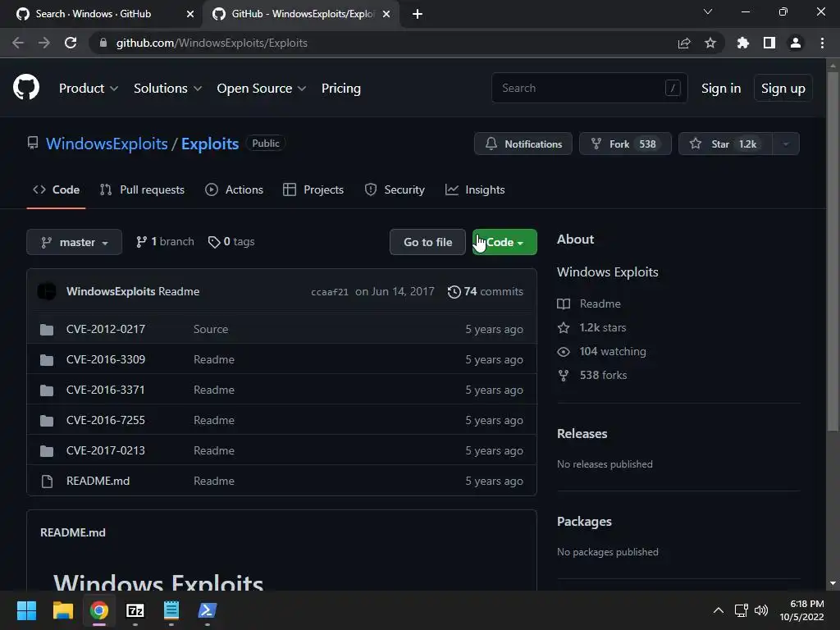This screenshot has width=840, height=630.
Task: Open the Exploits repository name link
Action: tap(210, 144)
